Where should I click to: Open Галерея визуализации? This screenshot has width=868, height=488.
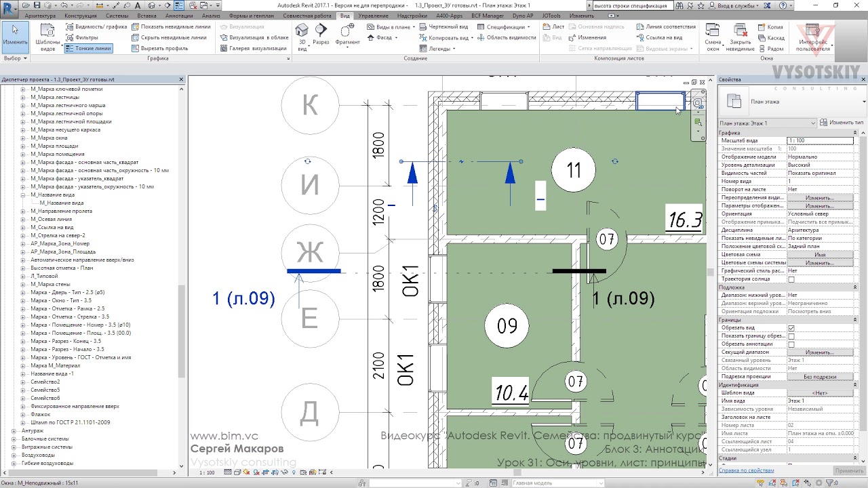[x=252, y=48]
